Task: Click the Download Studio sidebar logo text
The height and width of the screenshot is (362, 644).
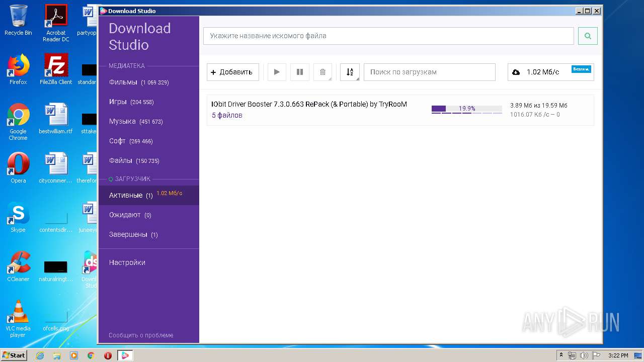Action: (x=140, y=37)
